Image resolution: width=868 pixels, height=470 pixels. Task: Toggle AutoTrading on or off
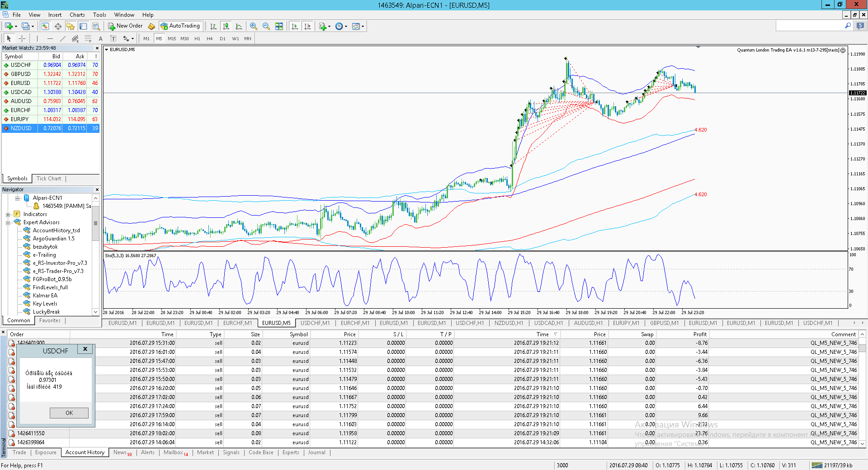[180, 26]
